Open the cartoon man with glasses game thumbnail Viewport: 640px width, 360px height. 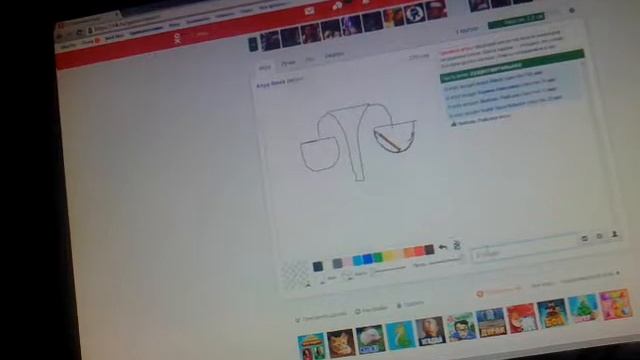(461, 327)
